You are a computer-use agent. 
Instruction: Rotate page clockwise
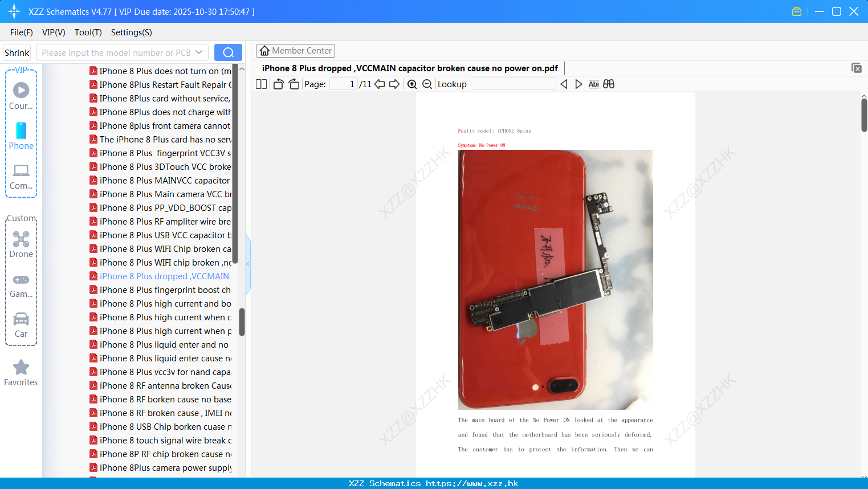point(294,84)
